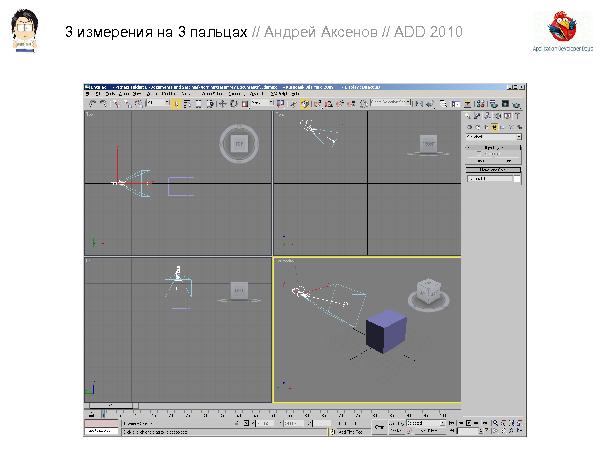Open the selection filter dropdown
This screenshot has width=600, height=450.
click(x=158, y=103)
